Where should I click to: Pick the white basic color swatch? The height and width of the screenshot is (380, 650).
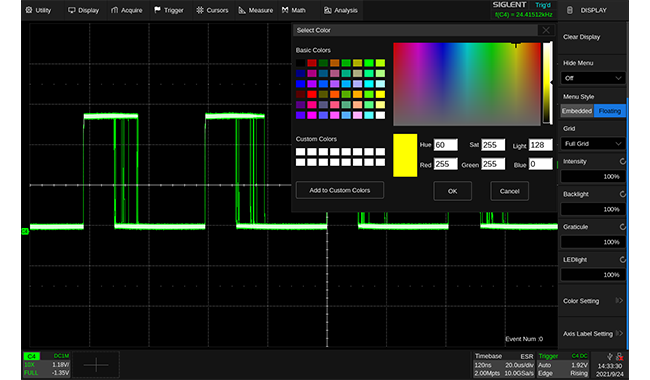(x=380, y=115)
